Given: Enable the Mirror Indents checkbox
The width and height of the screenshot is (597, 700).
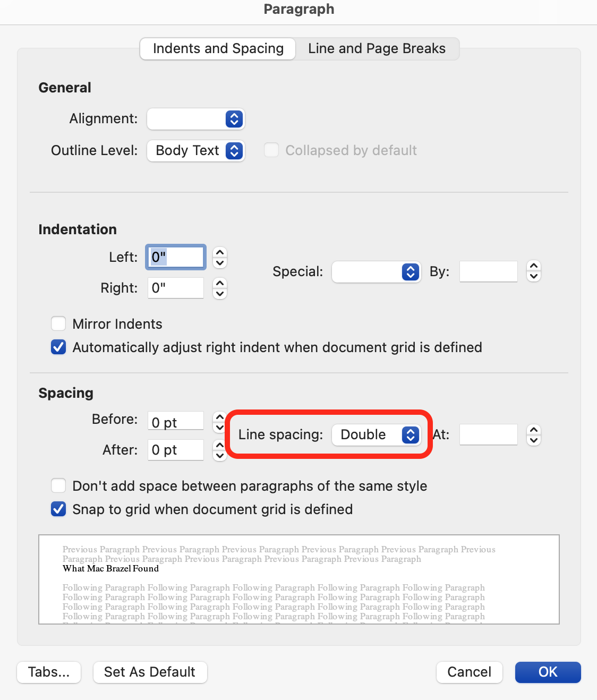Looking at the screenshot, I should [x=58, y=323].
